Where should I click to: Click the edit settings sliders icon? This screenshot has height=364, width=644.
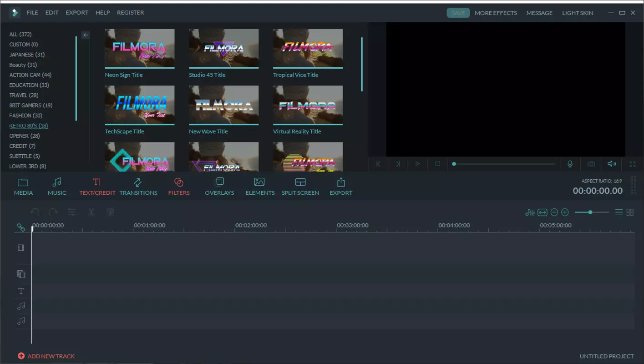pyautogui.click(x=72, y=212)
